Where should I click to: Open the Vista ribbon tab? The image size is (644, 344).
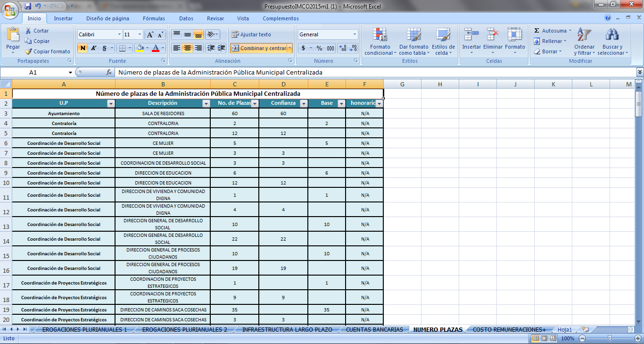(x=243, y=18)
